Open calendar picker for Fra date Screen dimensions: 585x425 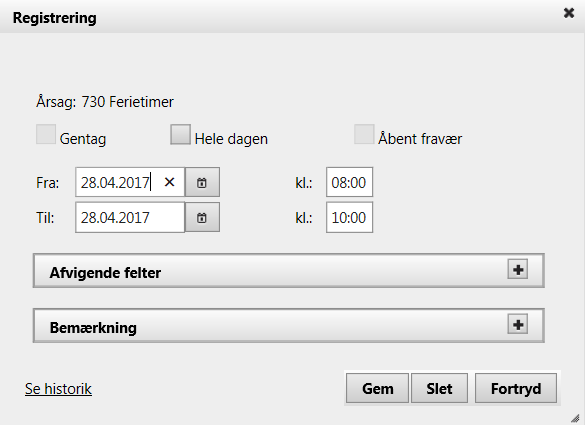coord(202,182)
